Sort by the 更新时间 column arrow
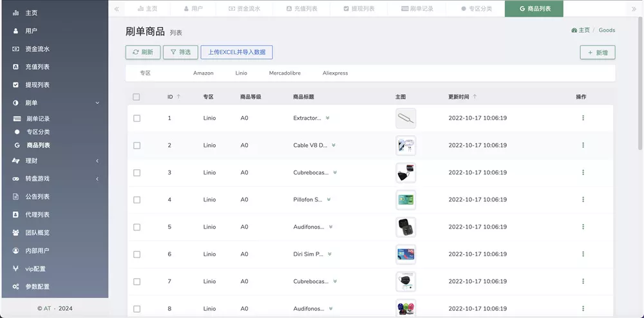Image resolution: width=644 pixels, height=318 pixels. 475,97
